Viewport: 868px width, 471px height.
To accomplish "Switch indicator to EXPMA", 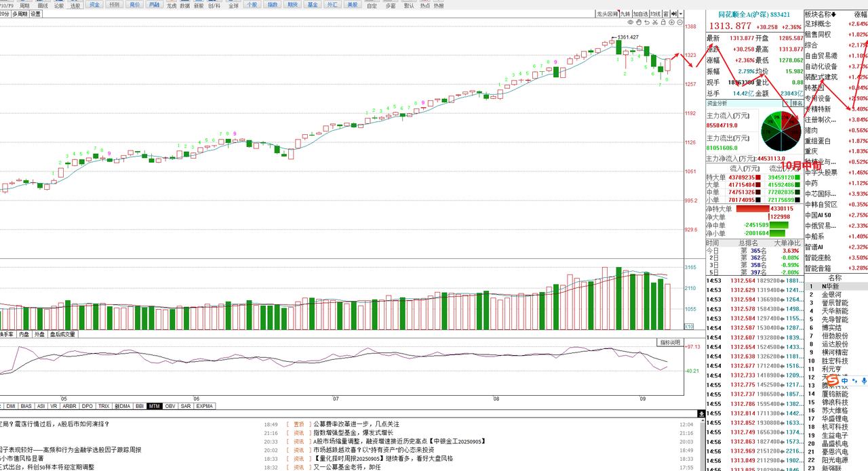I will (205, 406).
